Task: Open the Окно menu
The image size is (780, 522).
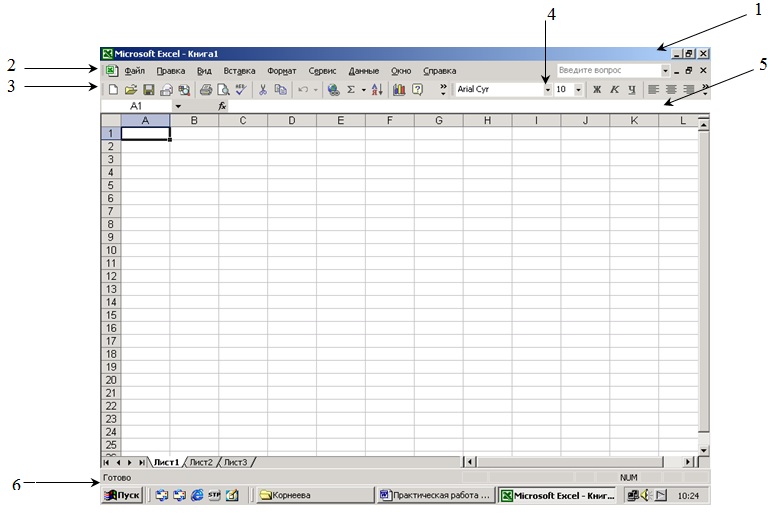Action: (401, 71)
